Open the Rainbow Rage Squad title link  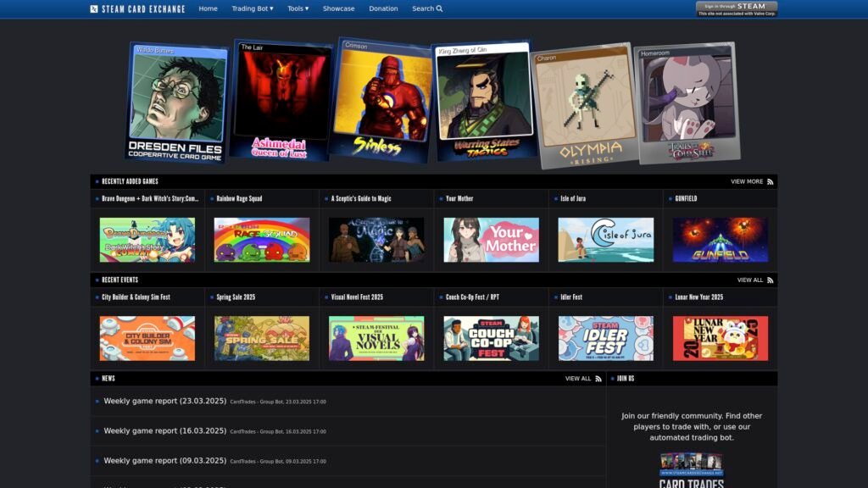click(239, 198)
